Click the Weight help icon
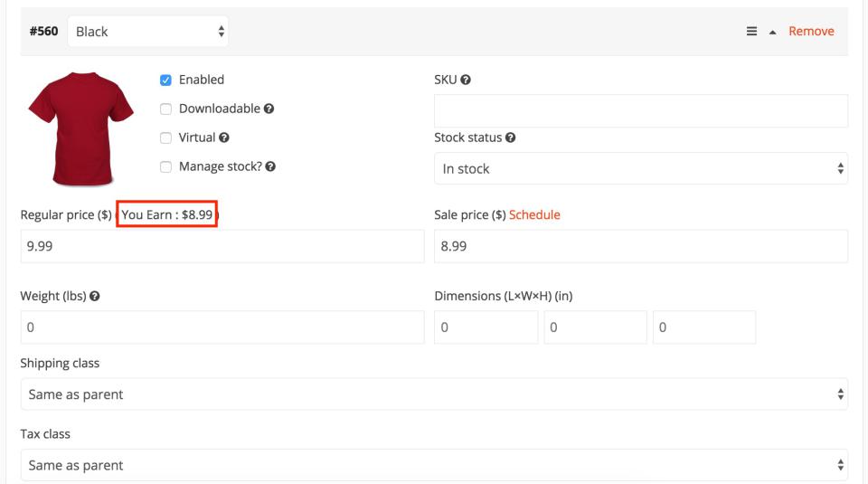The image size is (868, 484). click(93, 297)
